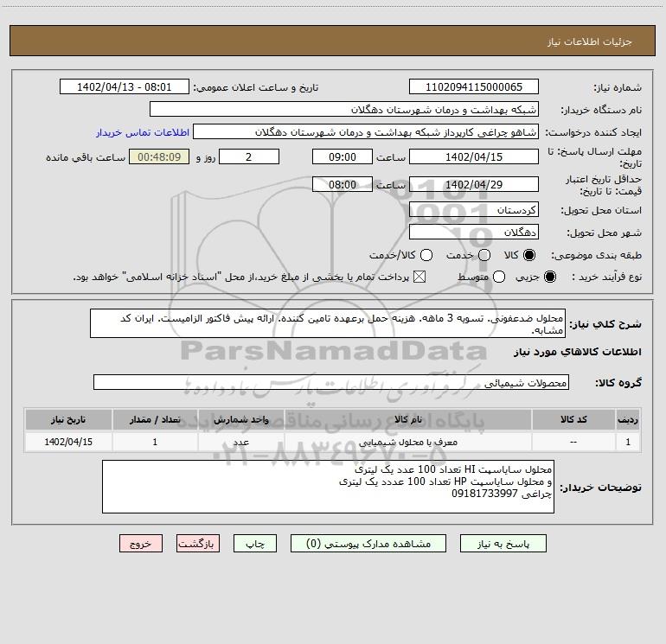Click the کد کالا column header
The image size is (666, 644).
(573, 419)
